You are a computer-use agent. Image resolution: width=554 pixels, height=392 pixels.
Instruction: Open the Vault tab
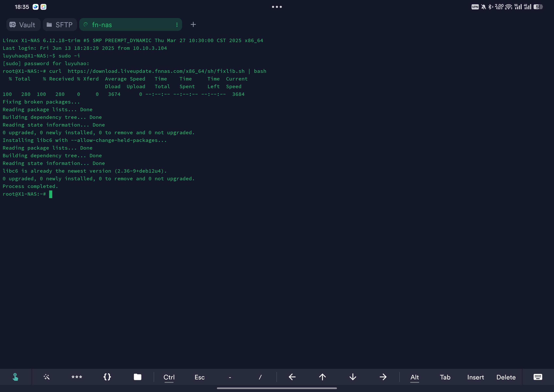tap(23, 25)
